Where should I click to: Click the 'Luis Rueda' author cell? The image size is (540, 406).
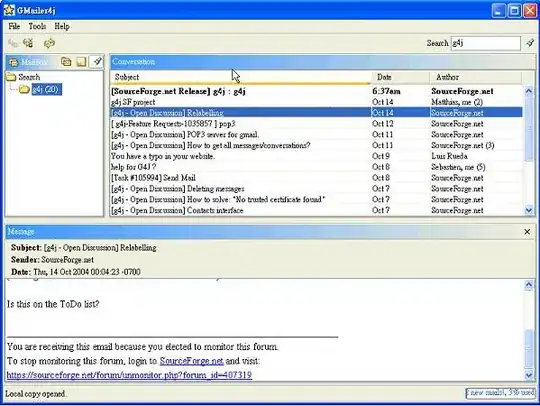click(x=449, y=156)
